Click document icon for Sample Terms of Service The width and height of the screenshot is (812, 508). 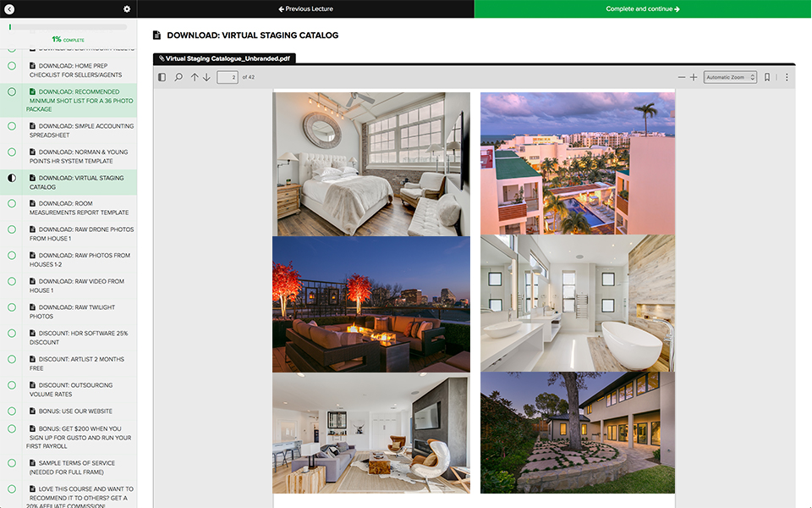(33, 463)
